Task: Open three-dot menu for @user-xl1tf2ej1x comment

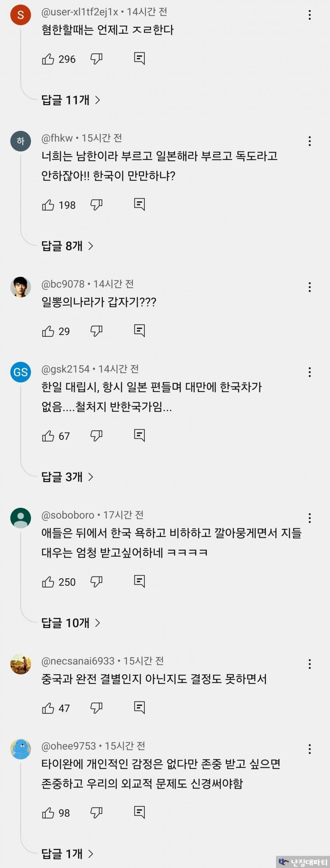Action: 309,15
